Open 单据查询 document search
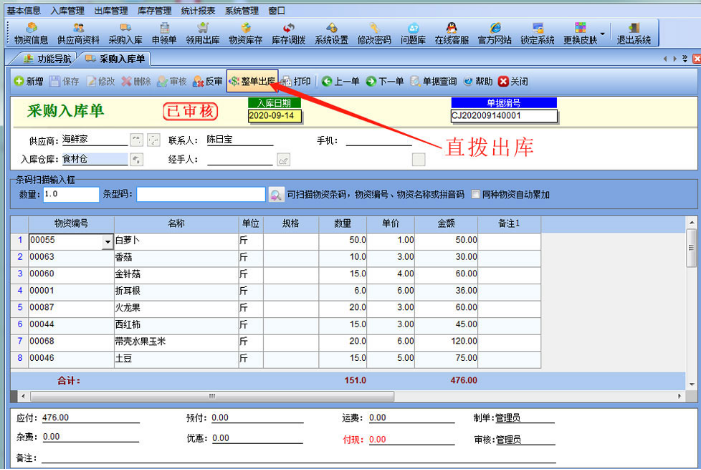 [x=434, y=81]
